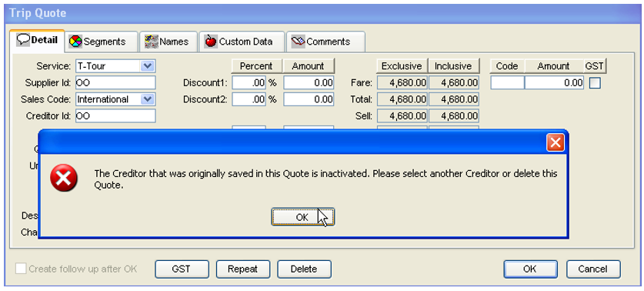Image resolution: width=644 pixels, height=291 pixels.
Task: Click the Supplier Id input field
Action: point(115,82)
